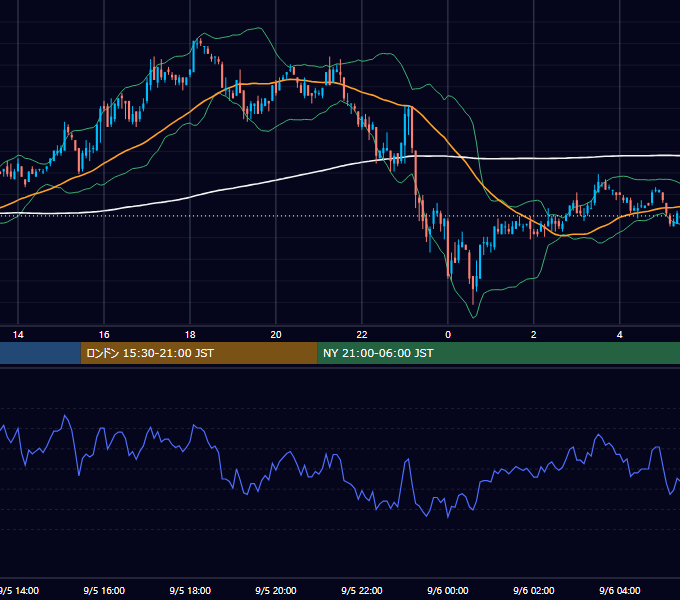This screenshot has height=600, width=680.
Task: Click the 22 hour label on price chart axis
Action: pos(362,335)
